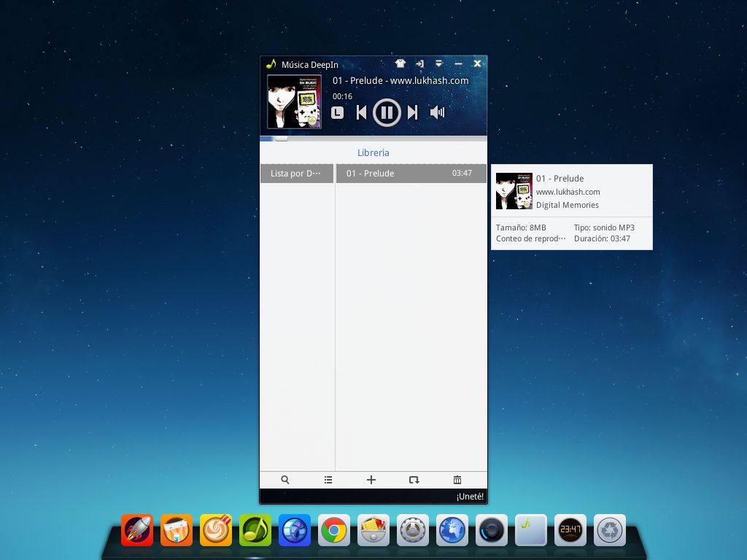This screenshot has width=747, height=560.
Task: Toggle the playlist list view icon
Action: [x=328, y=480]
